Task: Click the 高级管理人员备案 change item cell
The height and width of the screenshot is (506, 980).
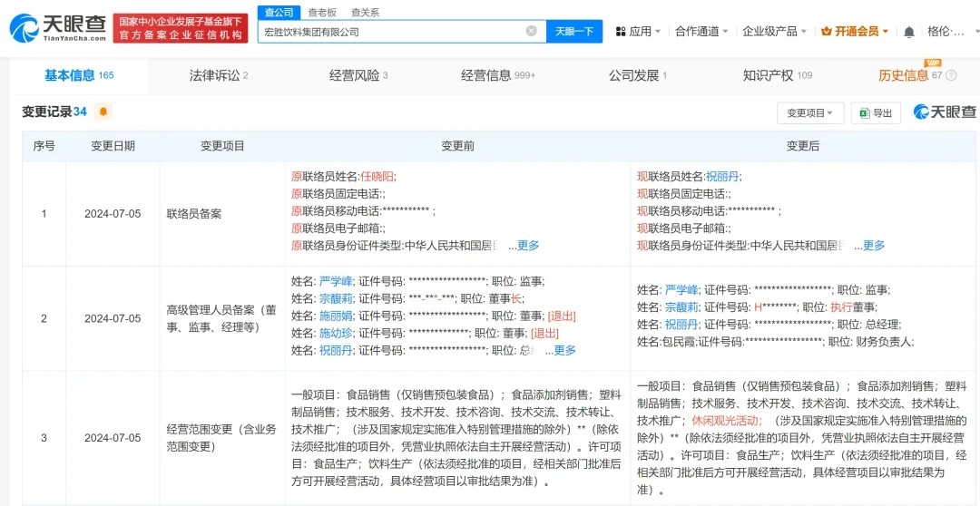Action: pyautogui.click(x=220, y=318)
